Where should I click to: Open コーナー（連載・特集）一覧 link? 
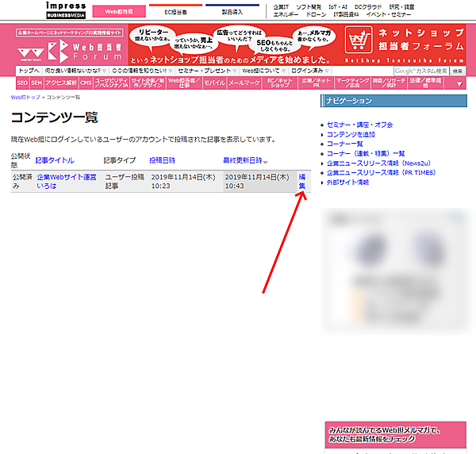point(366,154)
